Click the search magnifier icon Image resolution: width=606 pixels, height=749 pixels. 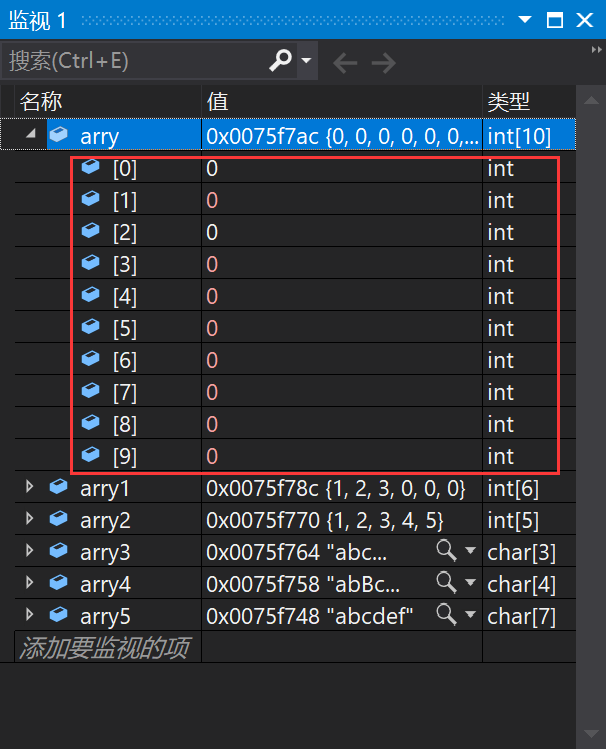280,61
